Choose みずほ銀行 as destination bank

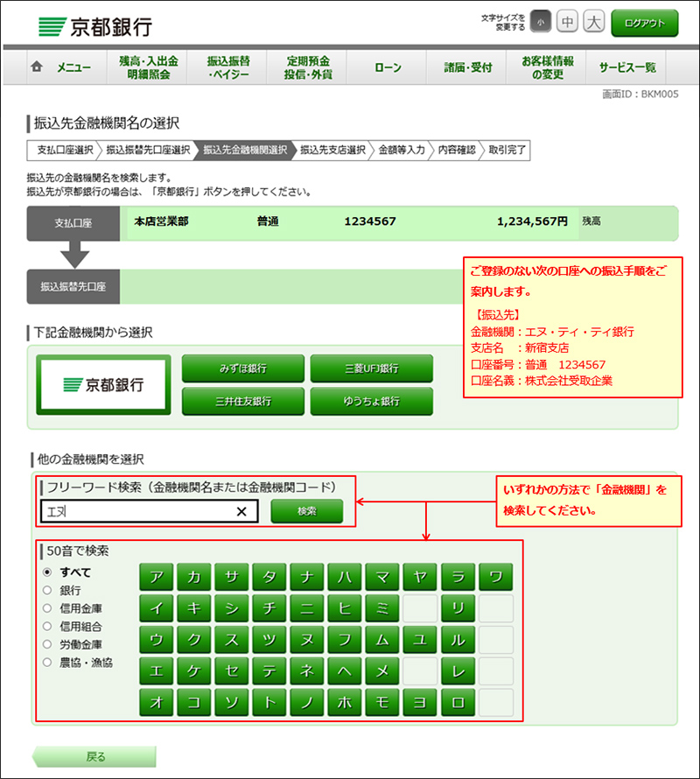tap(243, 368)
